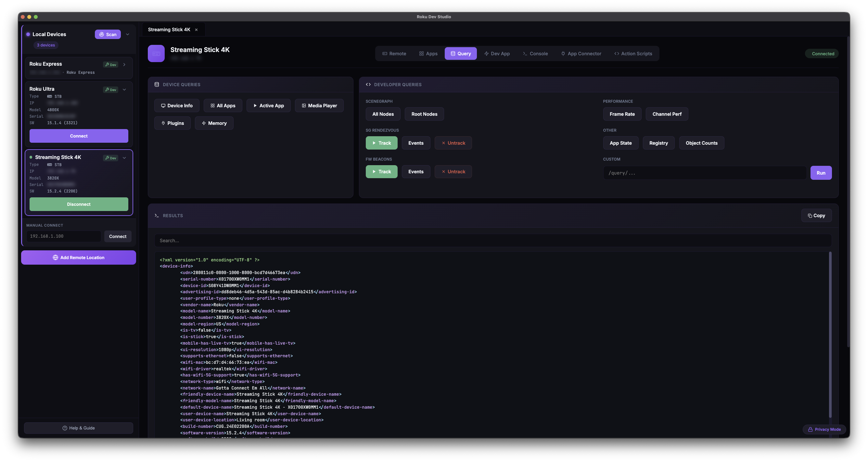The image size is (868, 462).
Task: Click Run for the custom query
Action: [821, 173]
